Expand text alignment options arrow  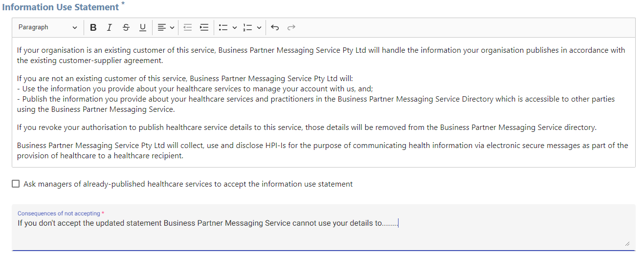point(172,28)
